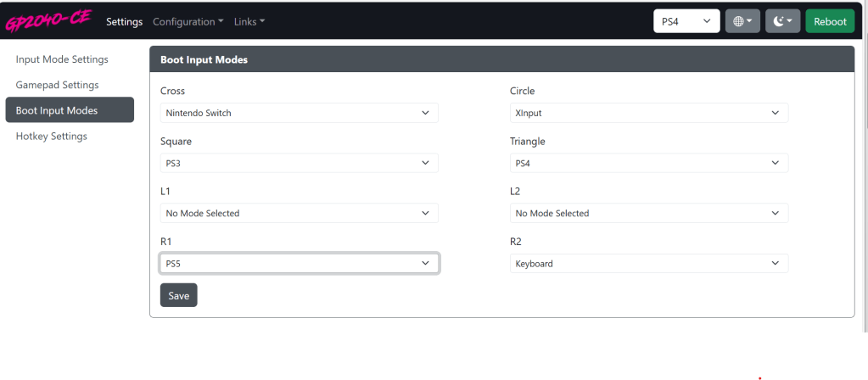Image resolution: width=868 pixels, height=380 pixels.
Task: Click the GP2040-CE logo
Action: [48, 21]
